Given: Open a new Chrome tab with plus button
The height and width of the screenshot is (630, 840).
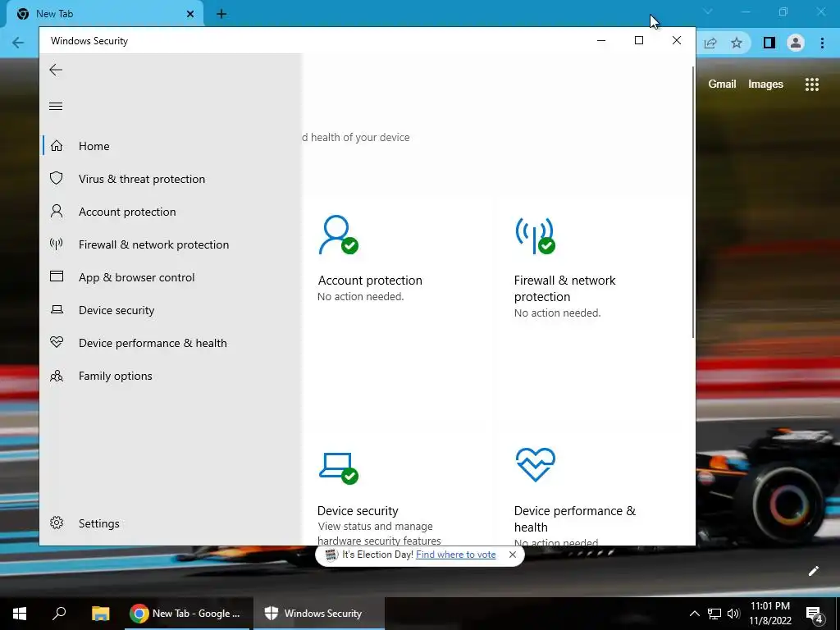Looking at the screenshot, I should pyautogui.click(x=221, y=14).
